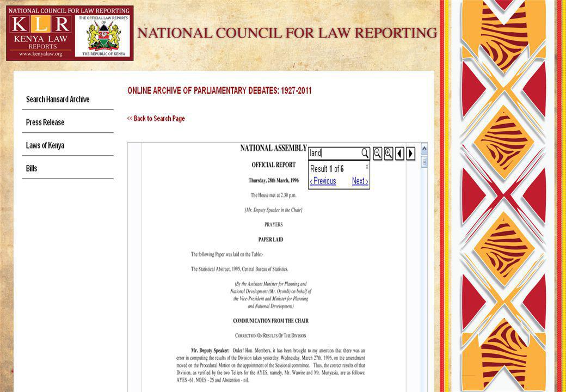Click the magnifier search icon in the viewer

(365, 154)
